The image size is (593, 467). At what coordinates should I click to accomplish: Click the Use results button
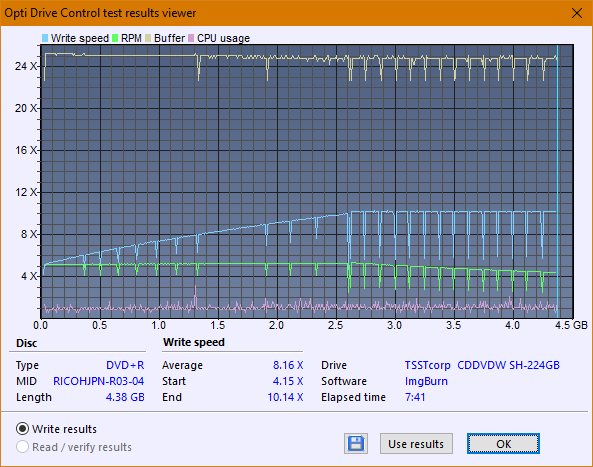click(x=416, y=444)
